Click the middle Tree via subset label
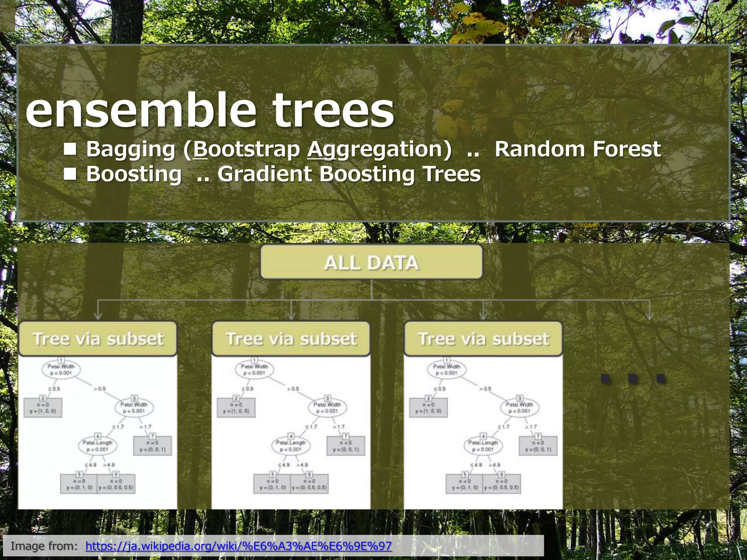 pyautogui.click(x=291, y=339)
